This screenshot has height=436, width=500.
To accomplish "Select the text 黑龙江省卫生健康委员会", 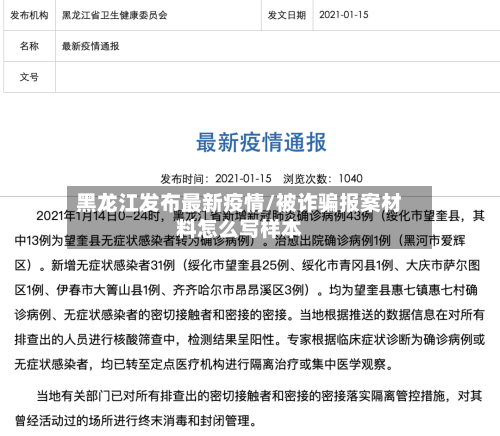I will tap(114, 15).
